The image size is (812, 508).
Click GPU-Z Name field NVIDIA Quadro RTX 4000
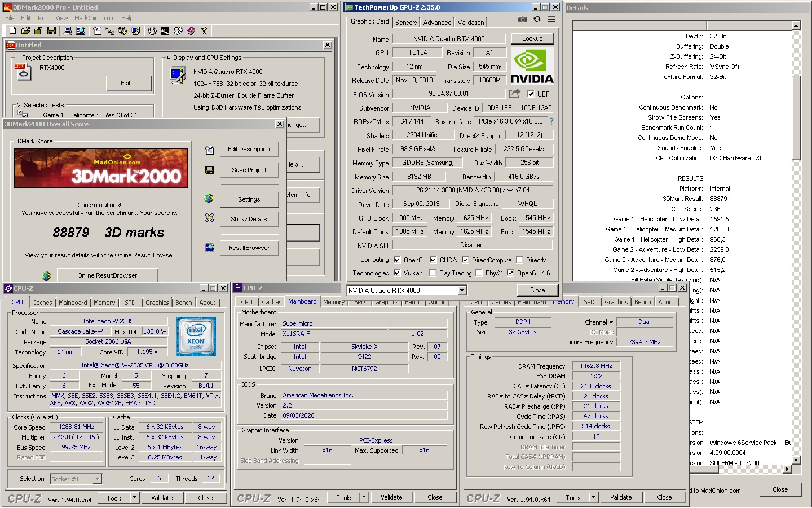pos(449,39)
